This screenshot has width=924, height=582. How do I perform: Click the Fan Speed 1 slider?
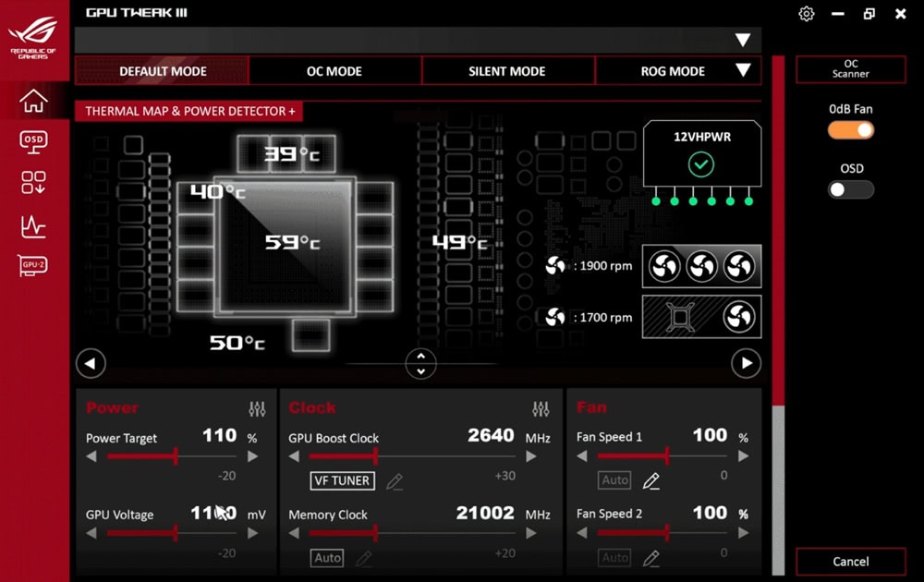663,456
